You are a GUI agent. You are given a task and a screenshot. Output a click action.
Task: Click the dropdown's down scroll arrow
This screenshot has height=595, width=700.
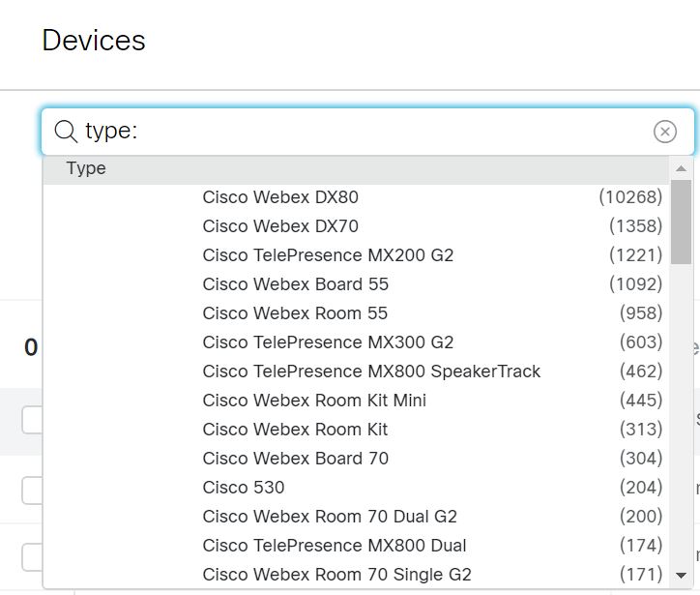coord(681,576)
